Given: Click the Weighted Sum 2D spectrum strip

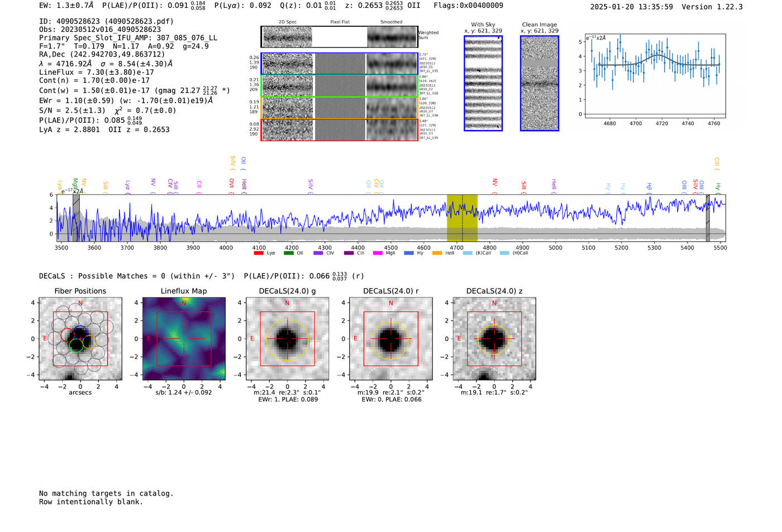Looking at the screenshot, I should tap(340, 37).
